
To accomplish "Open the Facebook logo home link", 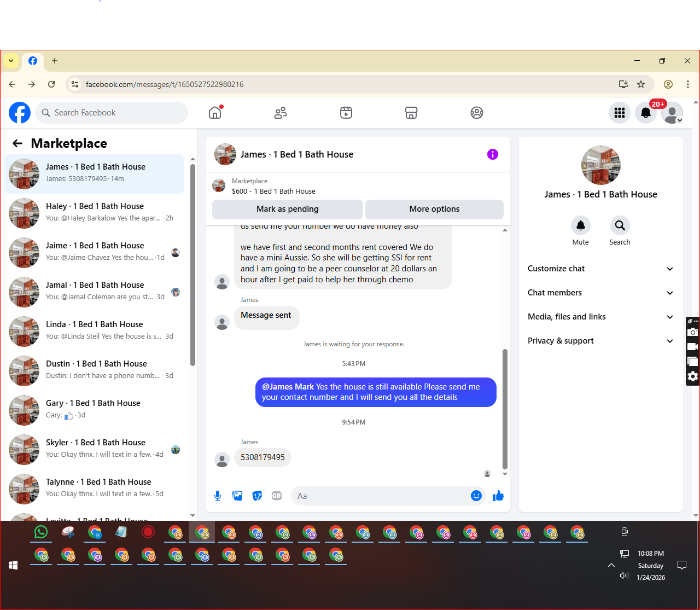I will [x=20, y=113].
